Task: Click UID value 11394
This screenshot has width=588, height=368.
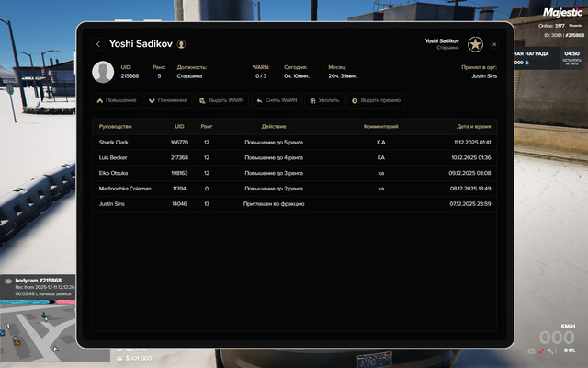Action: click(x=179, y=189)
